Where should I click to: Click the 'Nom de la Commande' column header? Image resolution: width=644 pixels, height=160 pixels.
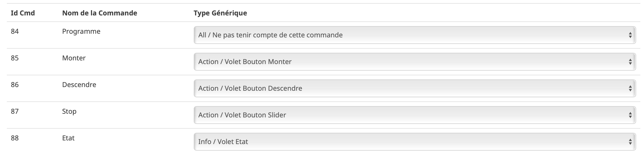[x=100, y=13]
